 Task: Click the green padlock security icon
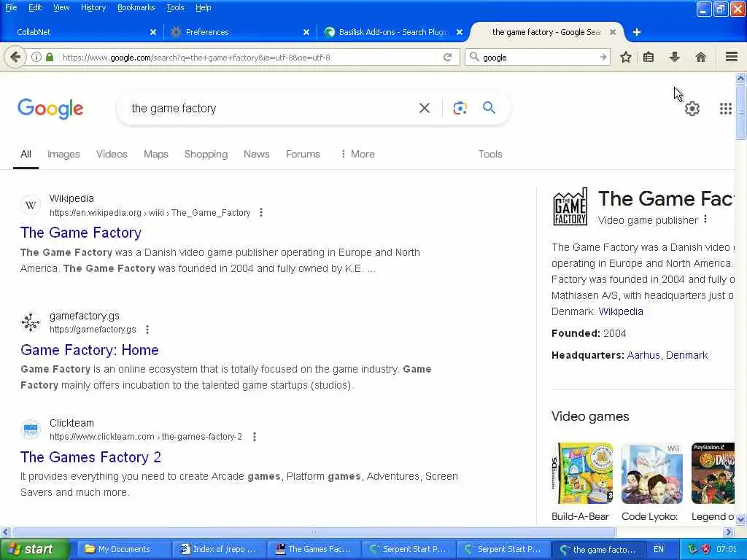[50, 57]
